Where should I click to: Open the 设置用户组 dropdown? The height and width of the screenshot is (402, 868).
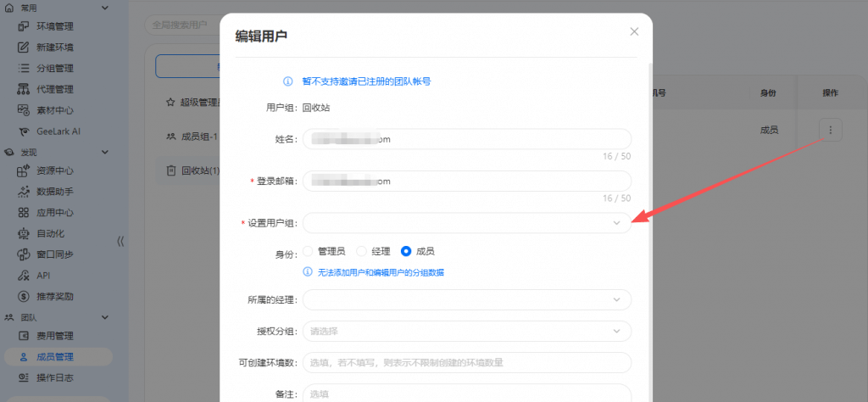click(x=466, y=223)
